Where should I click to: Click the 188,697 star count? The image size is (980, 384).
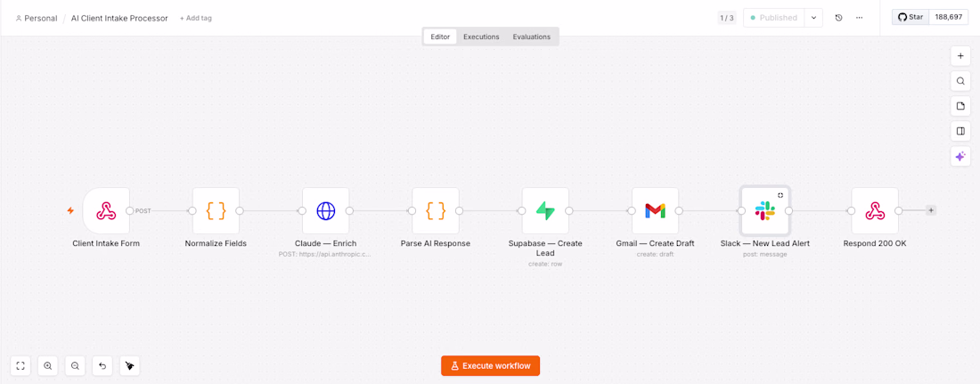(949, 18)
